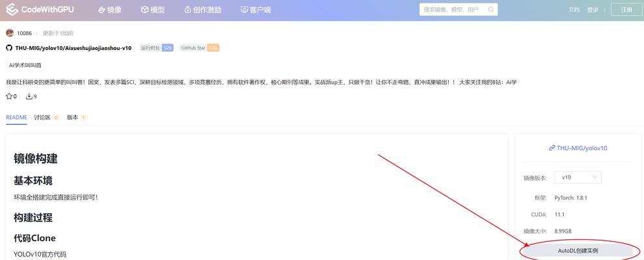The image size is (644, 260).
Task: Click the 更新于1周前 text
Action: (x=58, y=33)
